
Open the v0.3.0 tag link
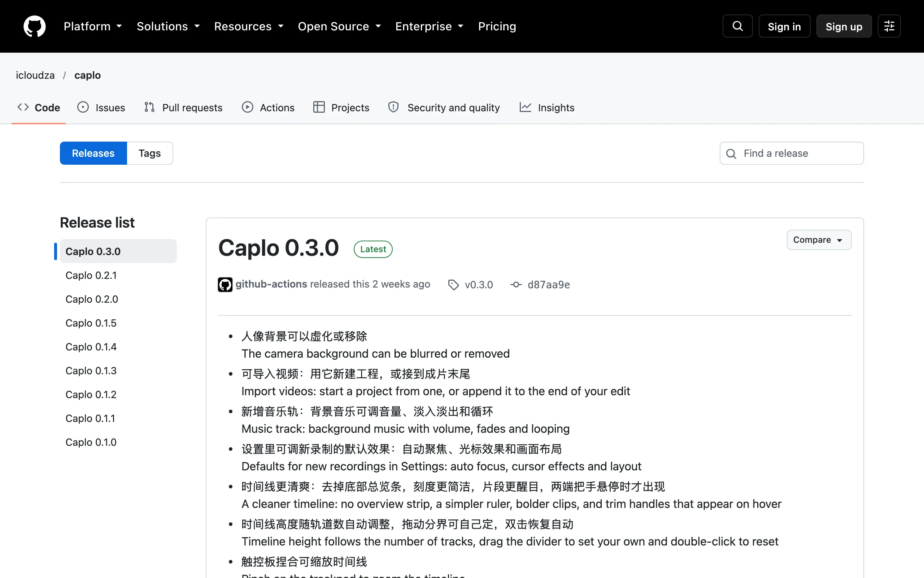click(x=479, y=285)
